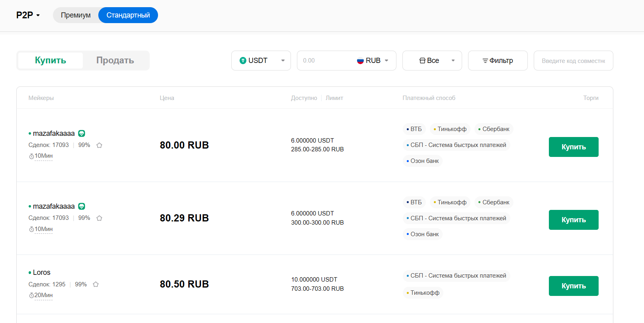The image size is (644, 323).
Task: Click the star in the 80.29 RUB row
Action: tap(100, 218)
